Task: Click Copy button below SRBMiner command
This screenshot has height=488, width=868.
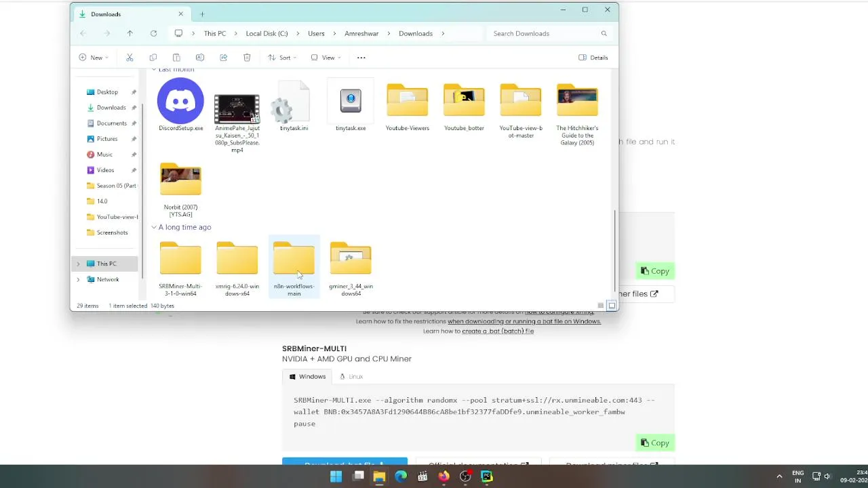Action: 655,443
